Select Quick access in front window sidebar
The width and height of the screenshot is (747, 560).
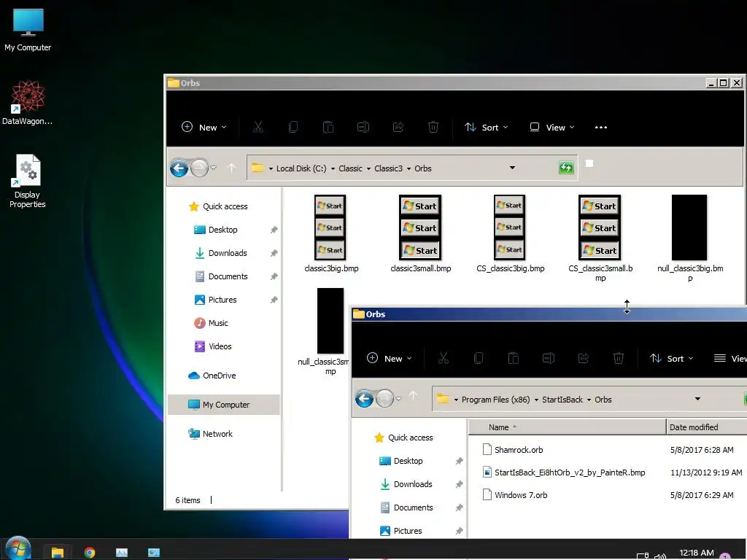point(403,437)
